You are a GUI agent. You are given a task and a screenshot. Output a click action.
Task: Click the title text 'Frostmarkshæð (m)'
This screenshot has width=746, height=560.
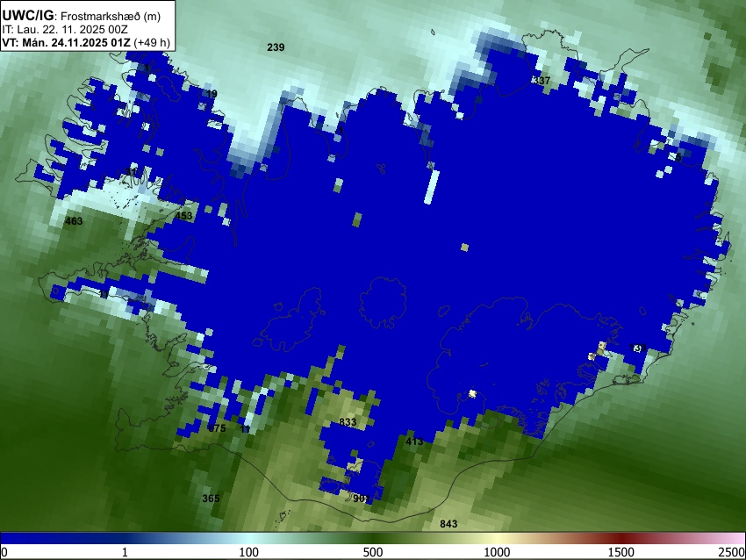point(111,16)
